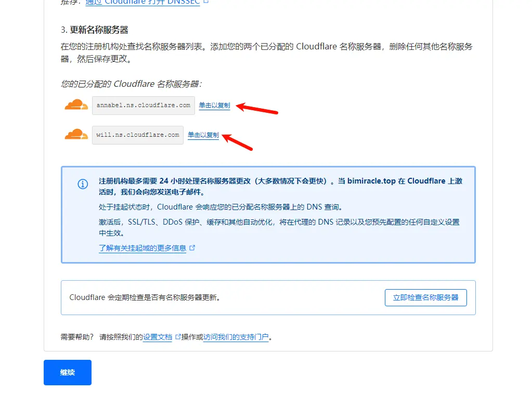532x404 pixels.
Task: Click the Cloudflare cloud icon beside will.ns.cloudflare.com
Action: click(x=76, y=134)
